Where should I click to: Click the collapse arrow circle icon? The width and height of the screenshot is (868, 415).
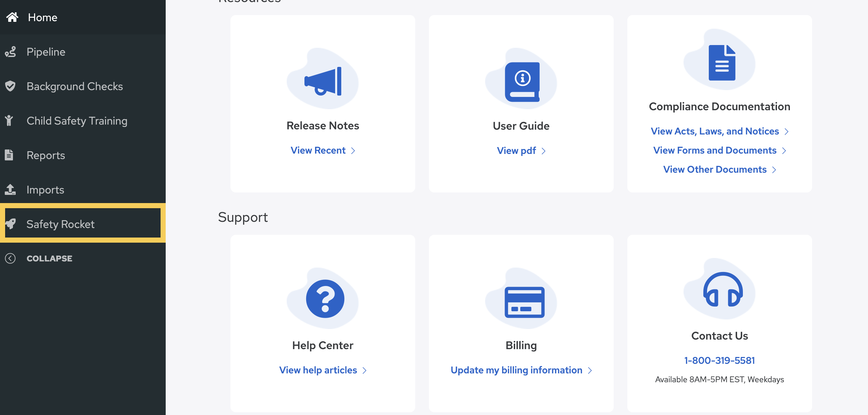[10, 258]
